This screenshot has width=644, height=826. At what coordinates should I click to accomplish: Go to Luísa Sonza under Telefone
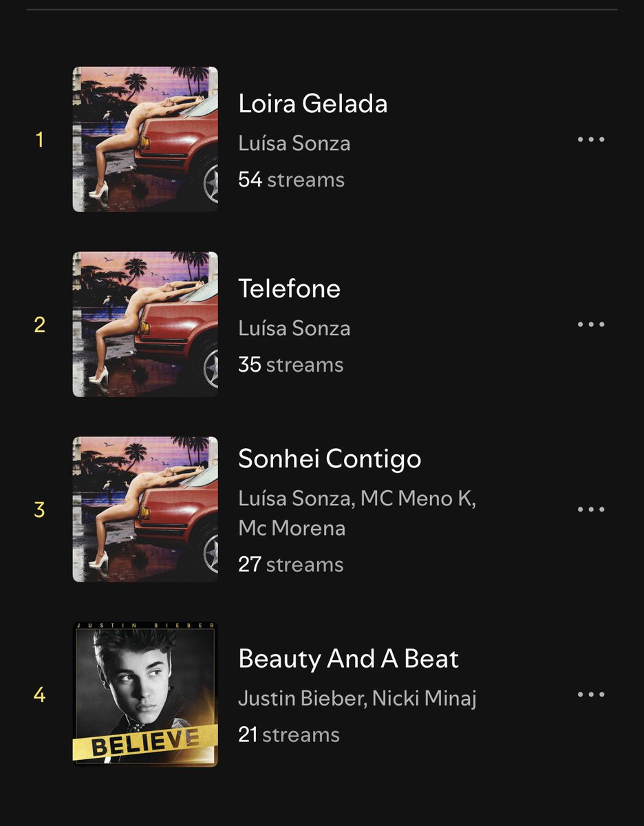click(294, 328)
